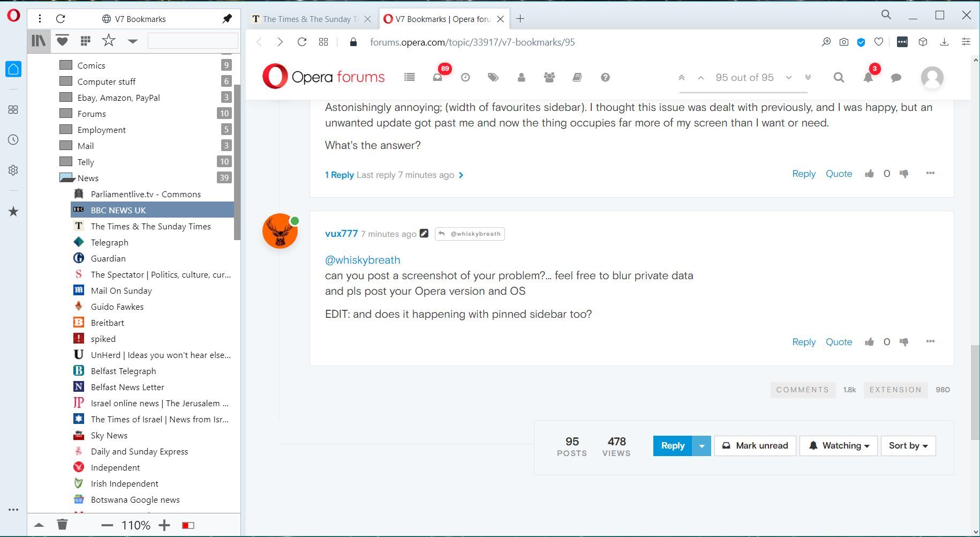
Task: Open V7 Bookmarks panel options menu
Action: 40,19
